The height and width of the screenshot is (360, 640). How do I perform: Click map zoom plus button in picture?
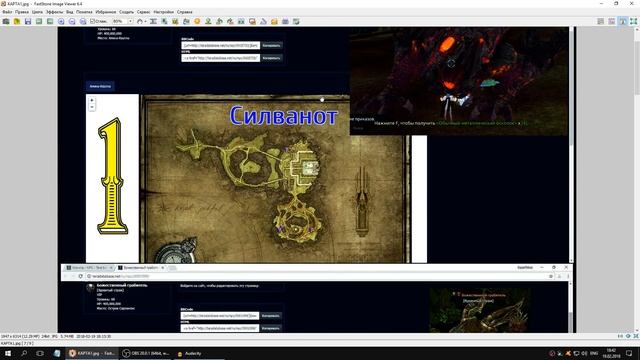point(92,100)
